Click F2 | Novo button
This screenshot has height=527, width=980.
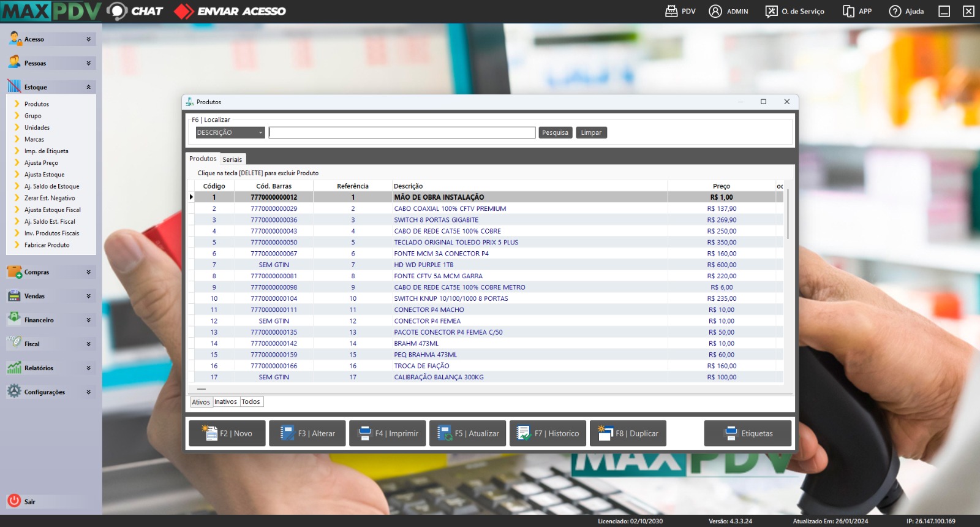click(x=227, y=433)
